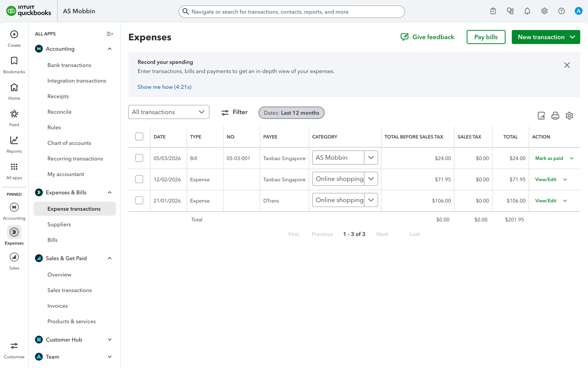The width and height of the screenshot is (588, 368).
Task: Click the Create plus icon
Action: pyautogui.click(x=14, y=34)
